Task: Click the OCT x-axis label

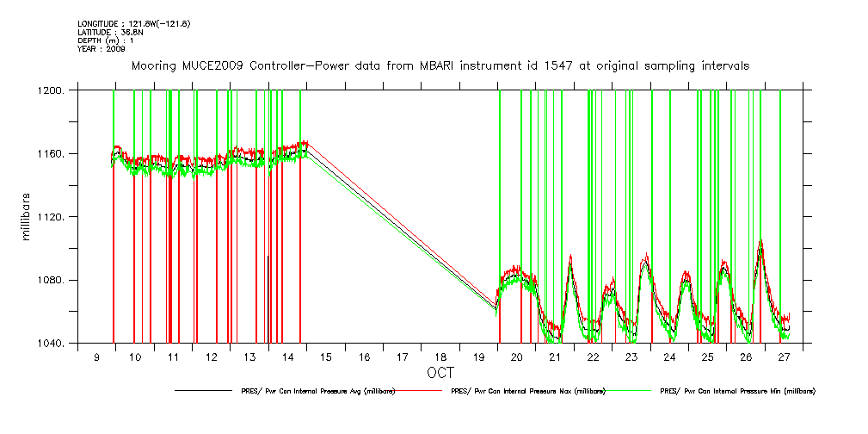Action: coord(440,374)
